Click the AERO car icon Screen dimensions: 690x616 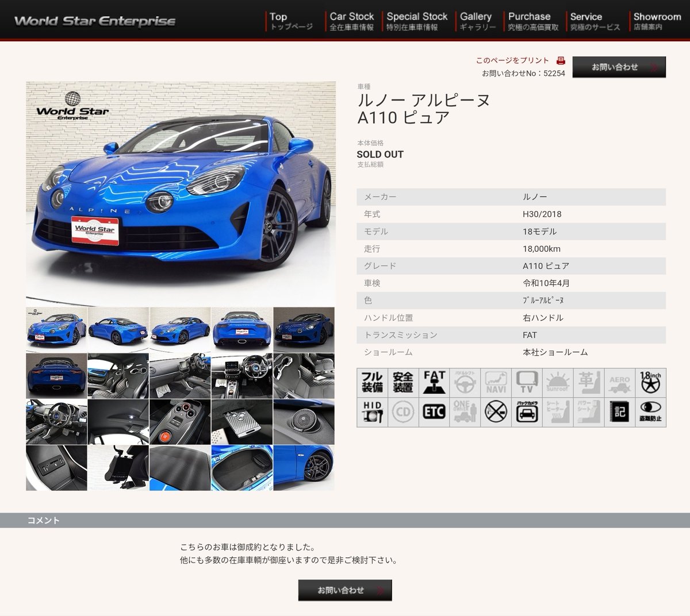point(620,382)
